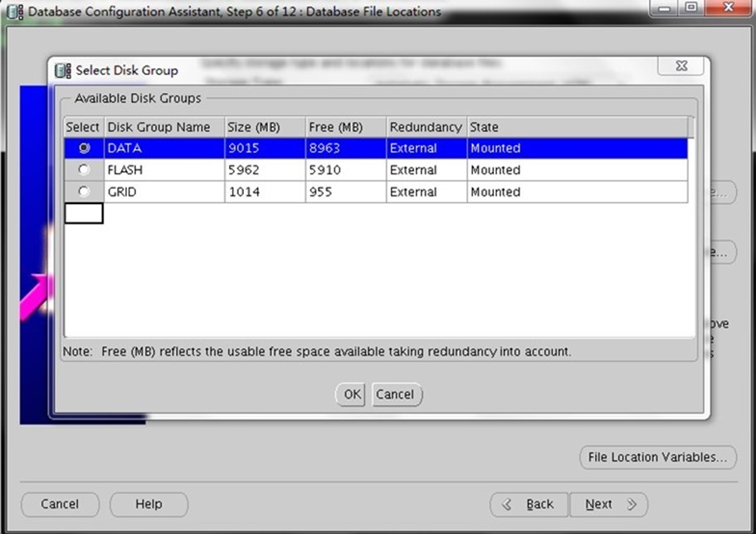Click the Select Disk Group dialog icon
The width and height of the screenshot is (756, 534).
[x=63, y=70]
